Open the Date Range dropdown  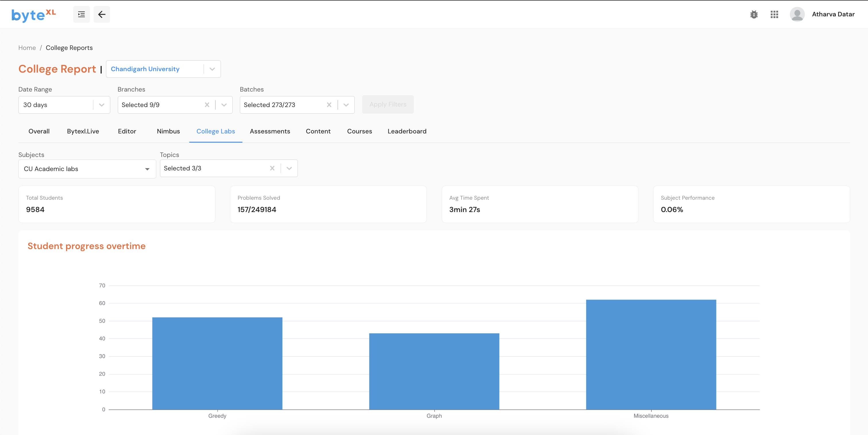point(64,105)
